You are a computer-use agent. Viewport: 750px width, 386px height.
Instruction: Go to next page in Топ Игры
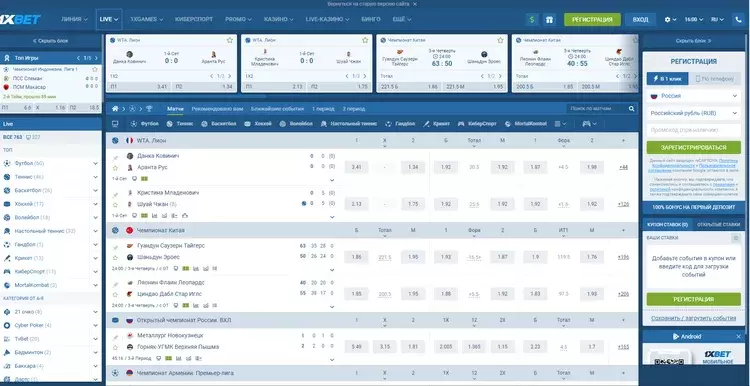point(96,58)
